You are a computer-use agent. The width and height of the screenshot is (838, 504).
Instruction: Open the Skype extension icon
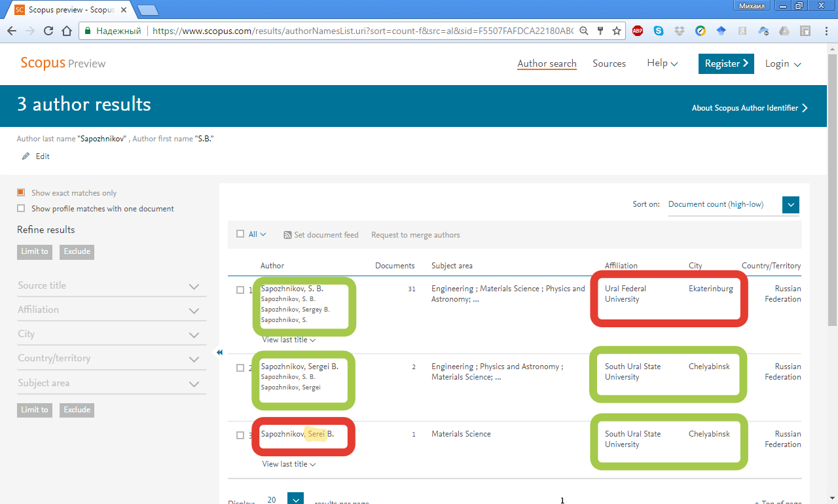[658, 31]
